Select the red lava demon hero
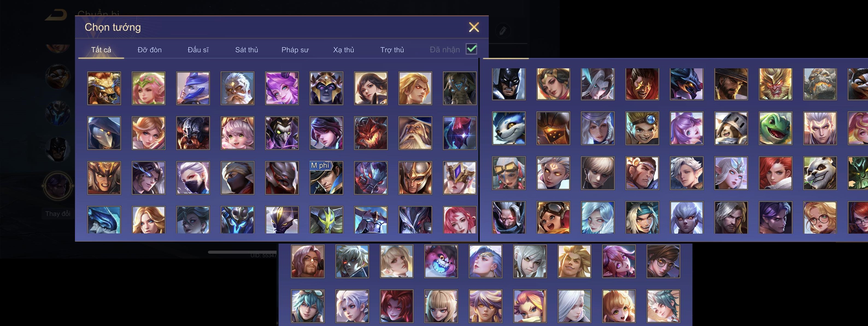868x326 pixels. coord(371,133)
